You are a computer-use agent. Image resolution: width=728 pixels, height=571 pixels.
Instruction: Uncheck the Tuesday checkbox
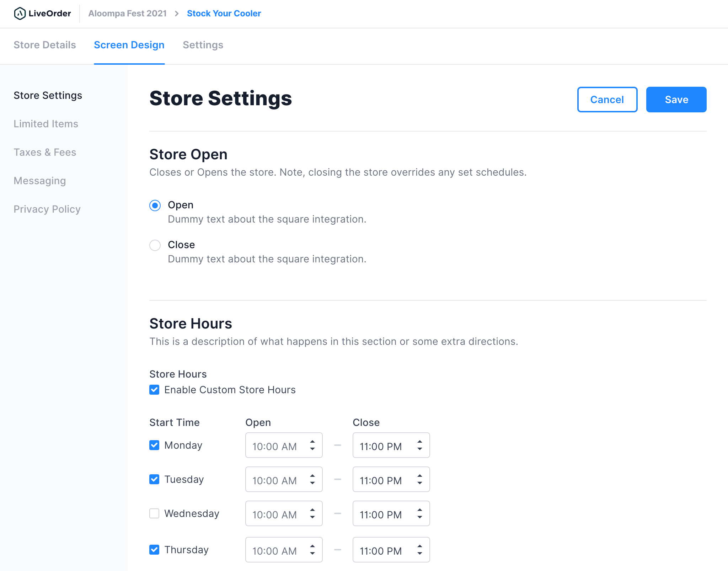click(x=154, y=479)
